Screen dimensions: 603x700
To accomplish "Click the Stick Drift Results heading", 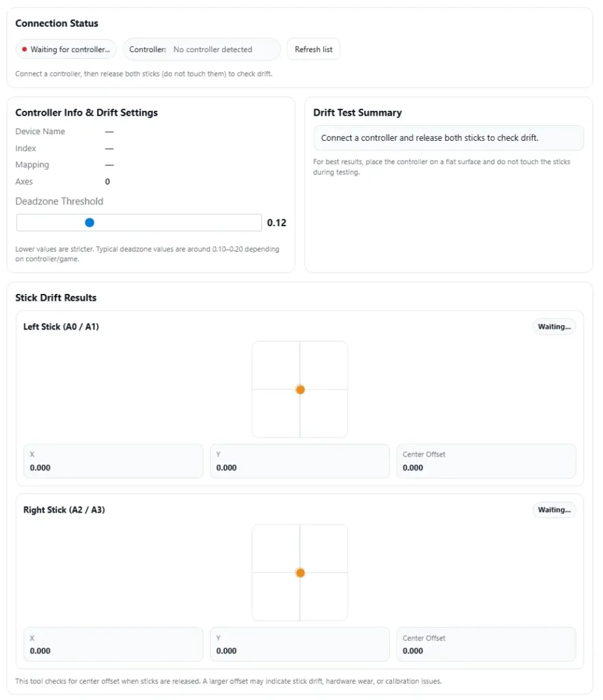I will (x=56, y=298).
